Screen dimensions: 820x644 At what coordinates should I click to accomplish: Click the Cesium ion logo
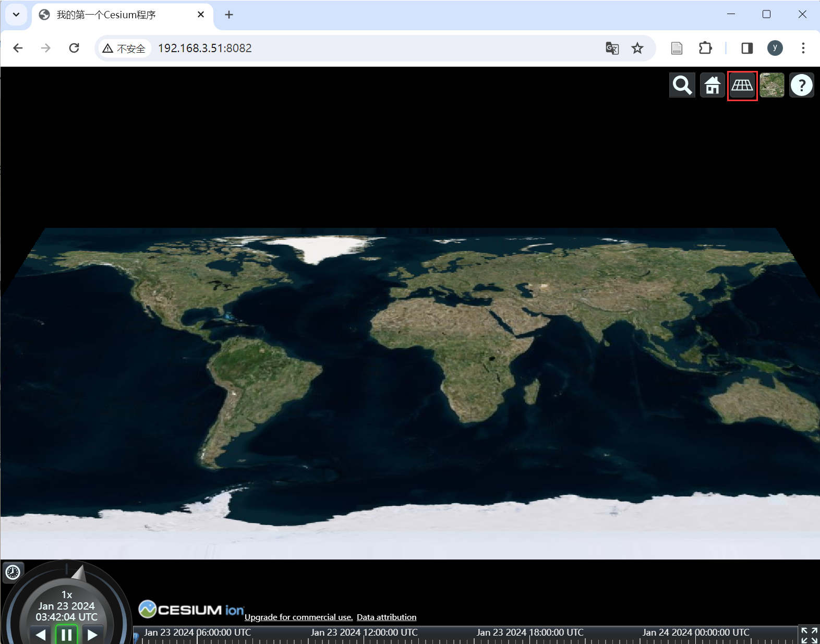[191, 609]
